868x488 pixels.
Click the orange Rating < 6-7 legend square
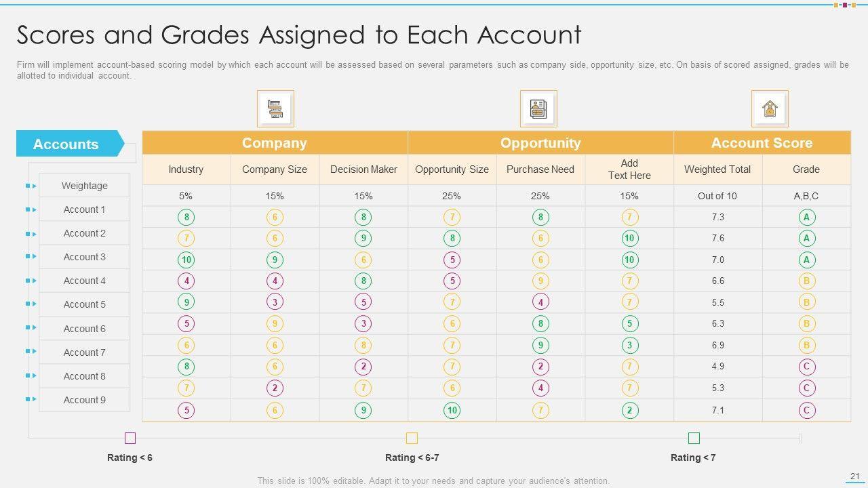pos(412,438)
